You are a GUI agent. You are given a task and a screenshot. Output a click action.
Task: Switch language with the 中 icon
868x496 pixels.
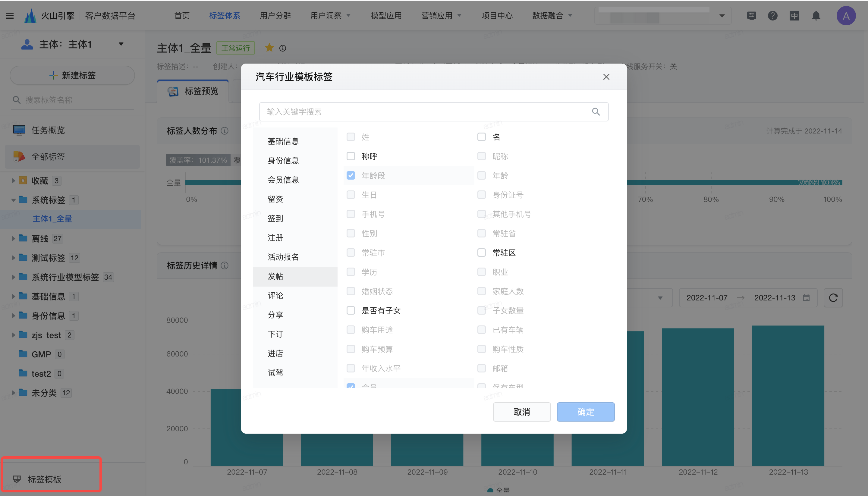pyautogui.click(x=794, y=16)
